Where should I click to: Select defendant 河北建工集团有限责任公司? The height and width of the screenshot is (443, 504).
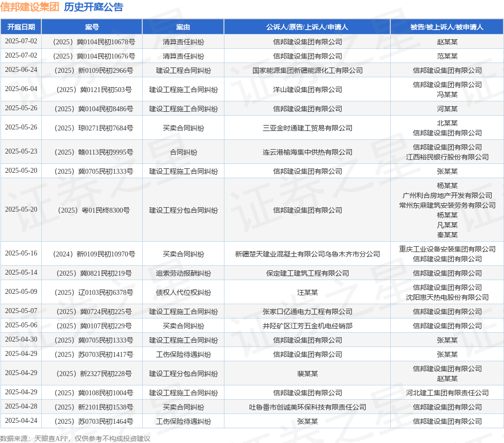[x=447, y=393]
